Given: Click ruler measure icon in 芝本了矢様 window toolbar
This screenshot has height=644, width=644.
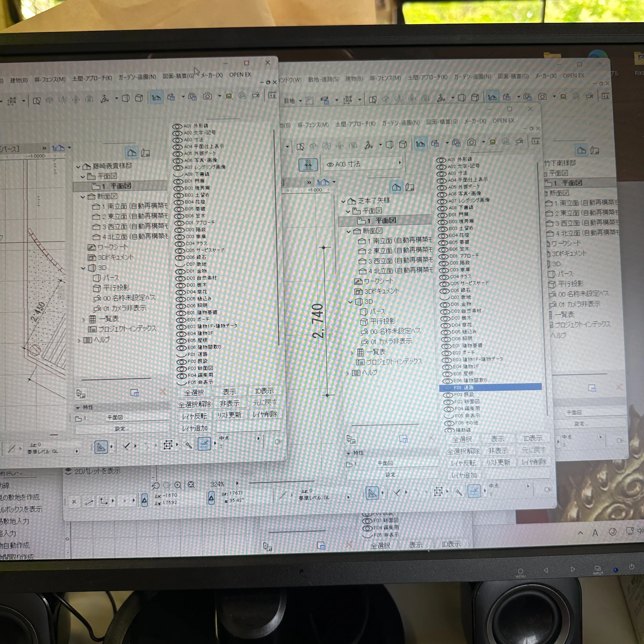Looking at the screenshot, I should [x=536, y=141].
